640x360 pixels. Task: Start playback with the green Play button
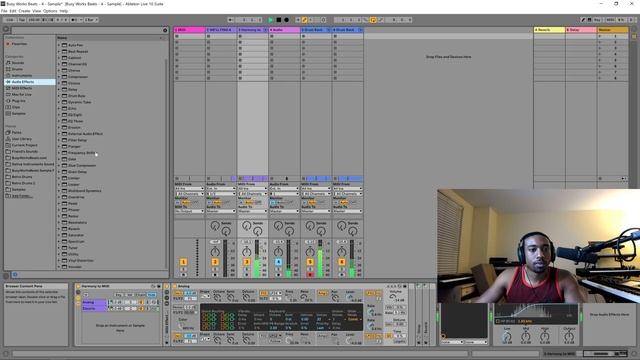click(271, 20)
